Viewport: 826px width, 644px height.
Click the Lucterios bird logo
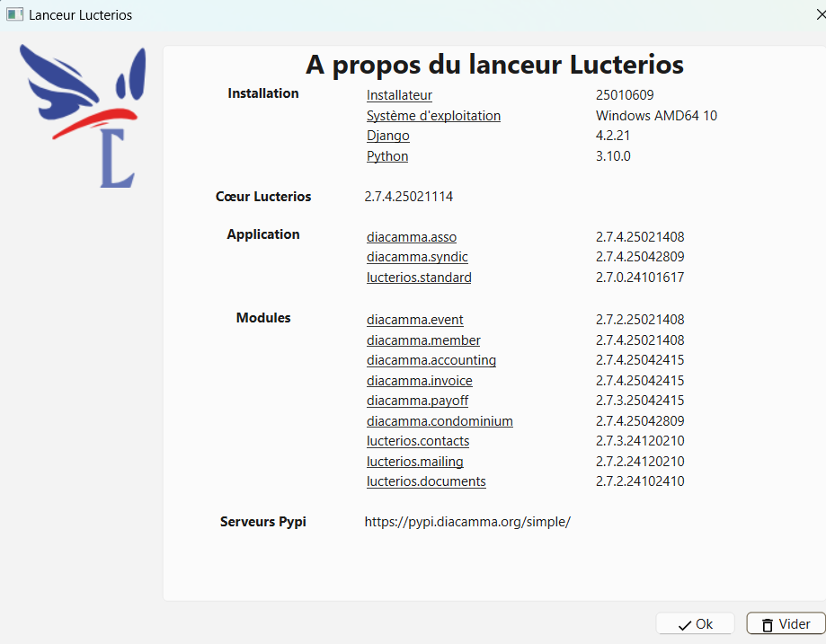[x=83, y=116]
